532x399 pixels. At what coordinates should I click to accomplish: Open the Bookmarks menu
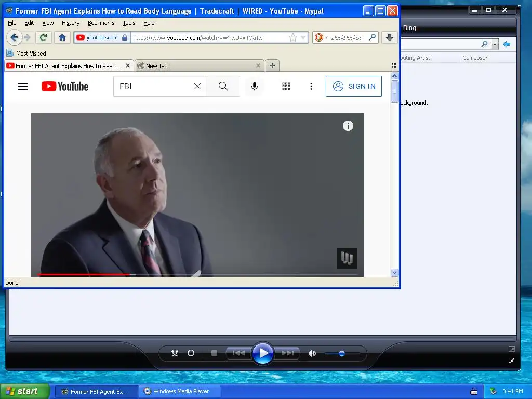point(101,23)
